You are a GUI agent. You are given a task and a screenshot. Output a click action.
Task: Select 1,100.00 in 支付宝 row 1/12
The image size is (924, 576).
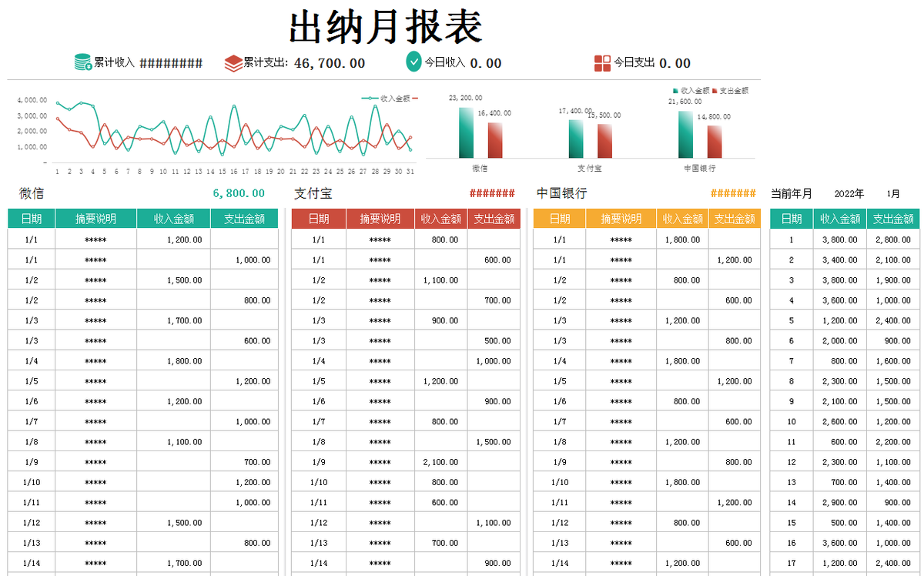(493, 523)
